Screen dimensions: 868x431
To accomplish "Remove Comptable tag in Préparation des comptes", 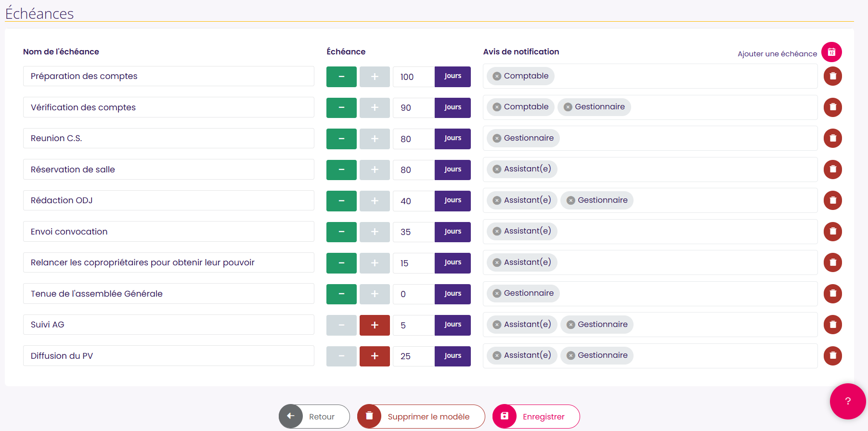I will [497, 76].
